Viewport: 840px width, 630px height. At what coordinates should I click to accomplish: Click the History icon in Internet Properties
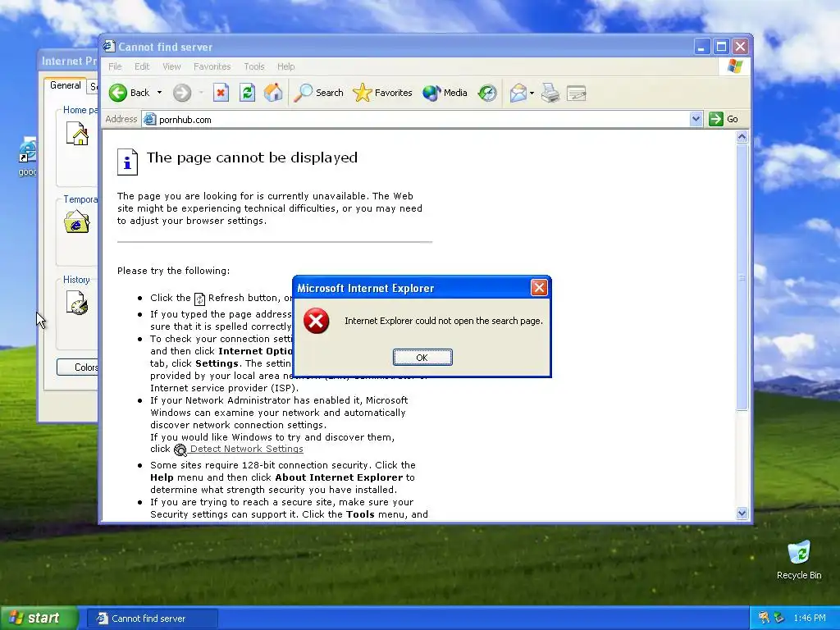(77, 303)
